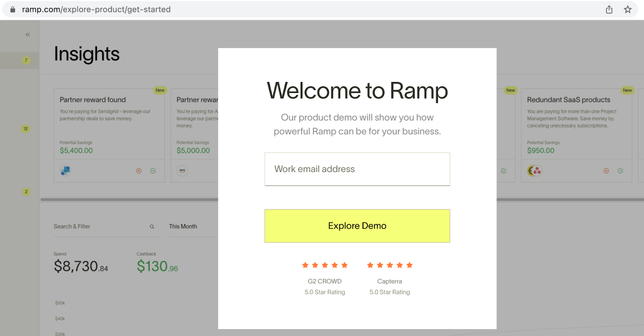Click the Explore Demo button

click(357, 226)
